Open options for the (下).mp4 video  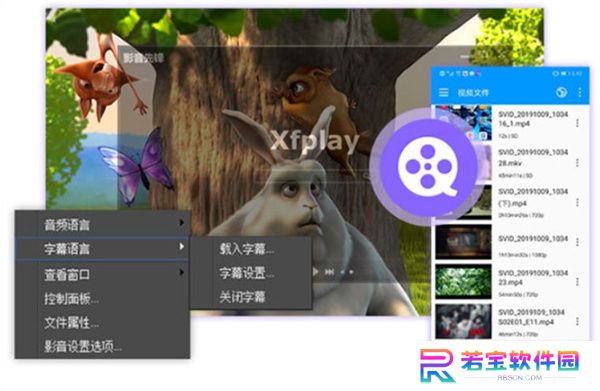point(577,202)
